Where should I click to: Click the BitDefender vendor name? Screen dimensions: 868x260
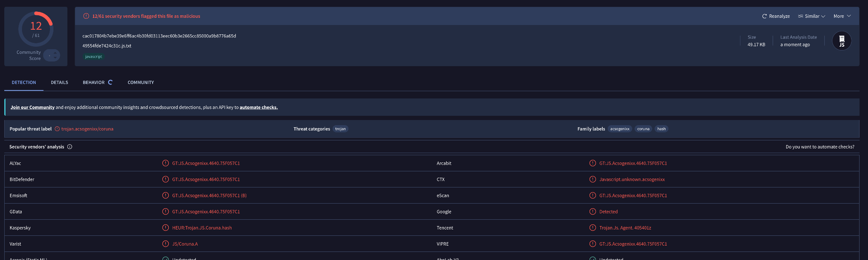click(22, 179)
